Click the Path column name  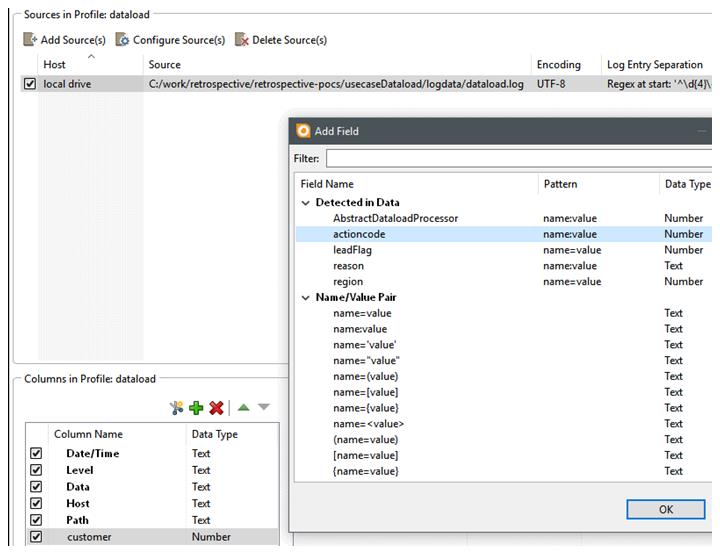[x=77, y=520]
